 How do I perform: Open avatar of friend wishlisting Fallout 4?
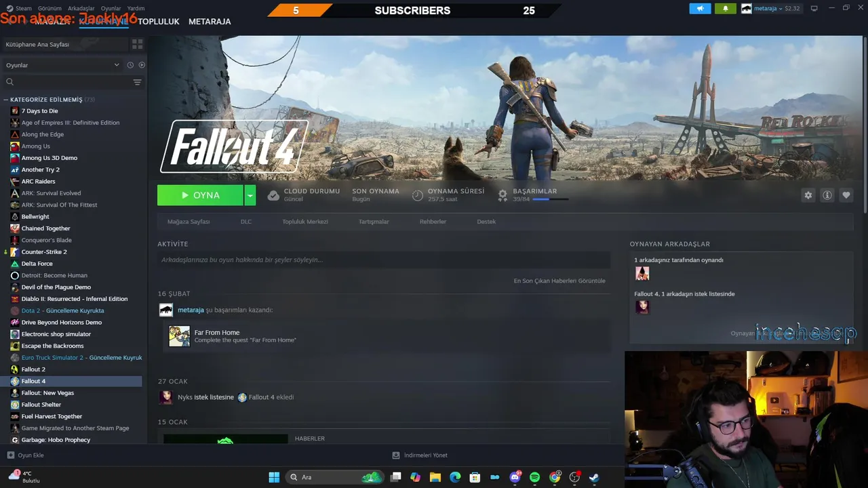642,307
